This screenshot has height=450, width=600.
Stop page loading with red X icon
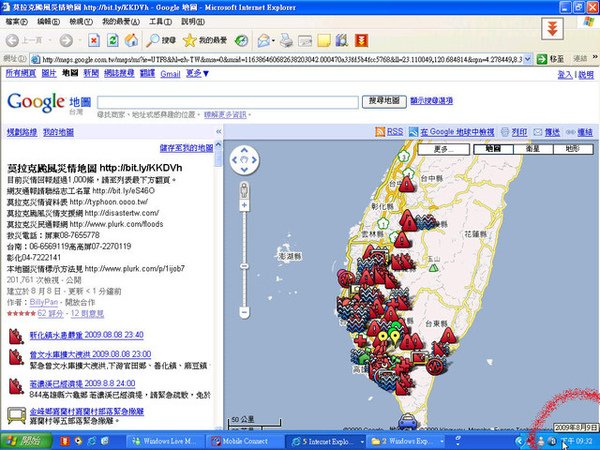pos(94,40)
